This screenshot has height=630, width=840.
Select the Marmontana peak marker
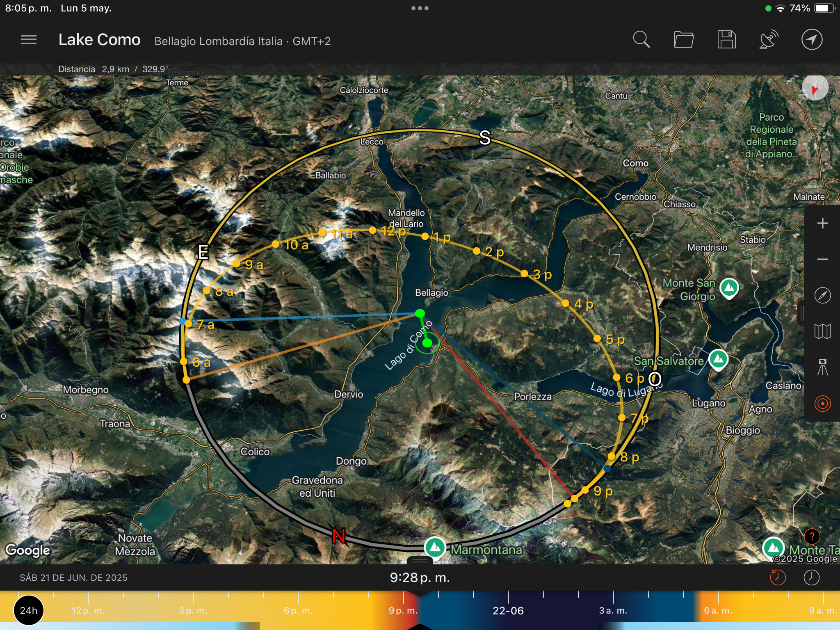pyautogui.click(x=435, y=547)
